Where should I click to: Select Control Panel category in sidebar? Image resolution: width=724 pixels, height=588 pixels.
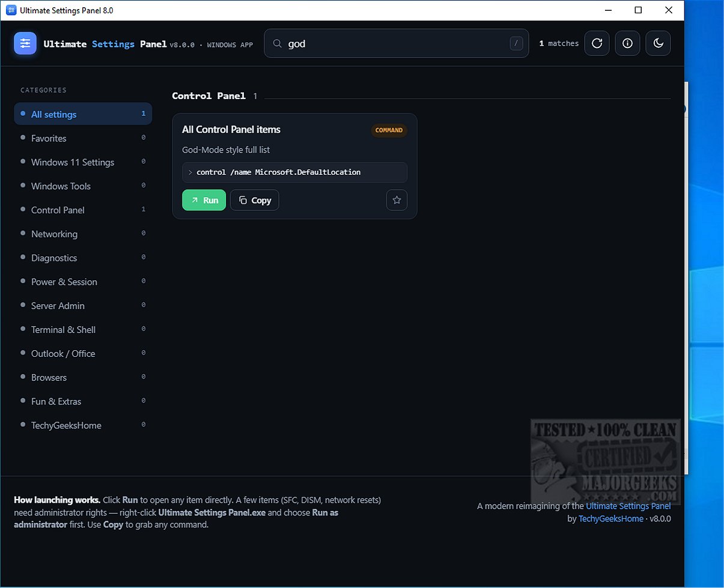pyautogui.click(x=83, y=210)
